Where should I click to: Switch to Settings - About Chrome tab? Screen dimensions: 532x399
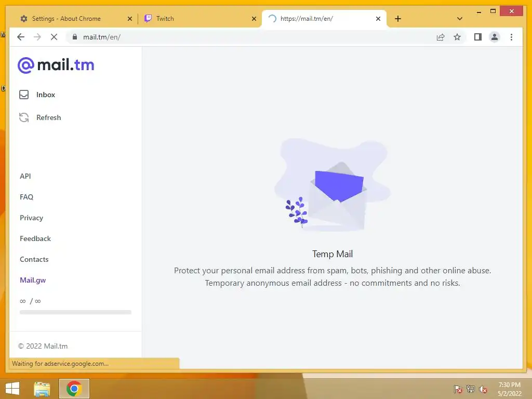[x=75, y=19]
